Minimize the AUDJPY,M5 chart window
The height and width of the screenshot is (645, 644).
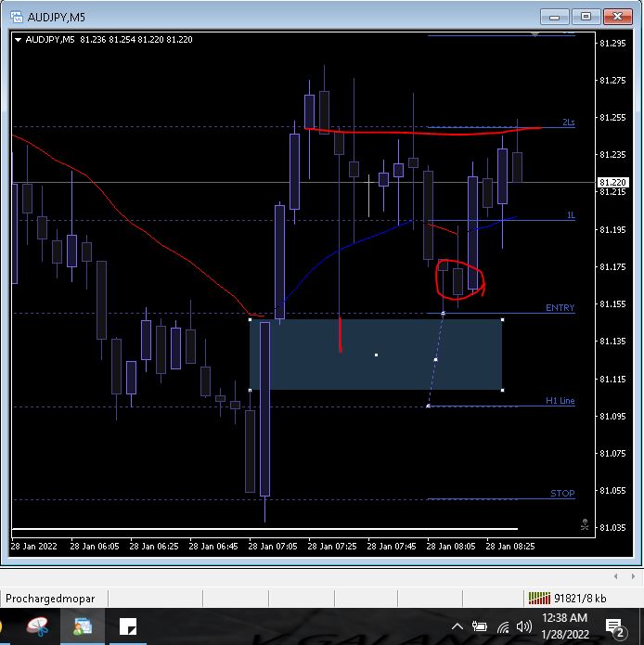pos(554,17)
